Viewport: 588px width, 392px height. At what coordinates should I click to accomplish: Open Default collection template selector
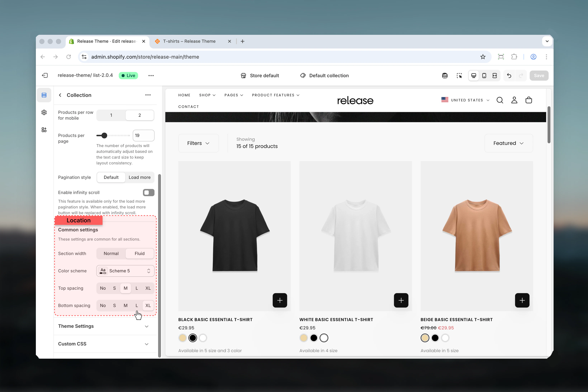pyautogui.click(x=324, y=75)
